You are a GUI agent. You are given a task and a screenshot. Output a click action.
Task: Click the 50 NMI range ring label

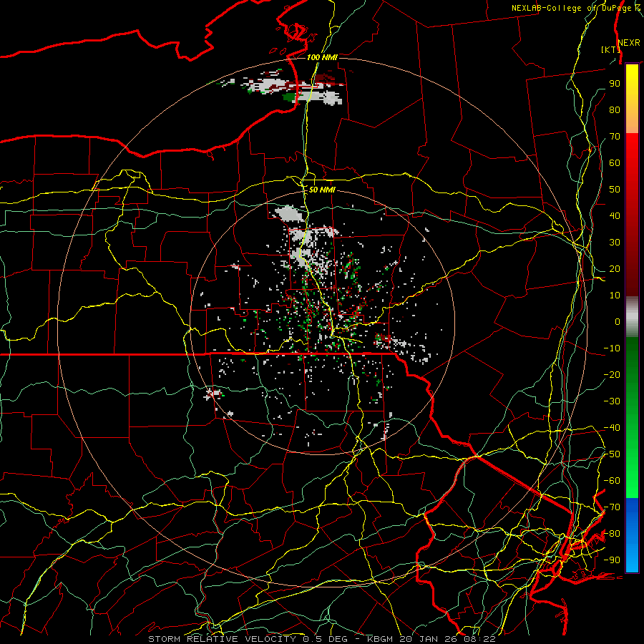click(x=322, y=190)
